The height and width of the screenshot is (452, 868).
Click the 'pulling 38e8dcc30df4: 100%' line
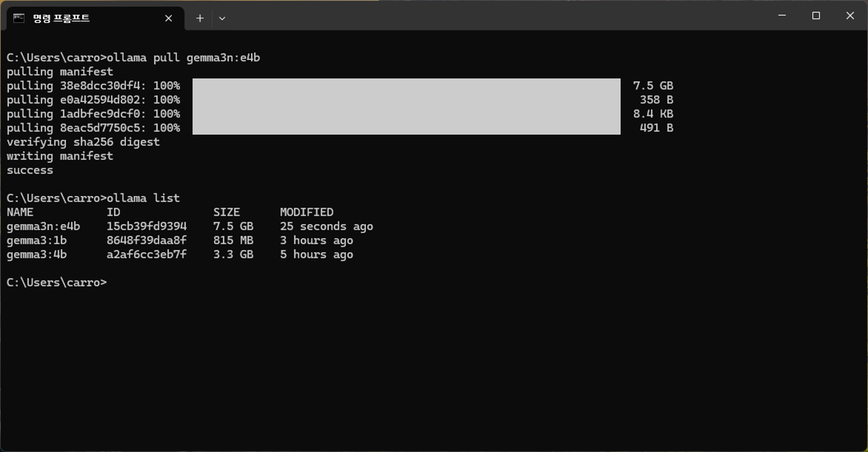point(93,86)
